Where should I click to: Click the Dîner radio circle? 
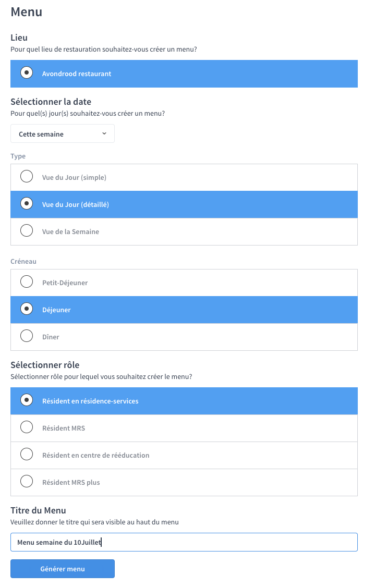pyautogui.click(x=27, y=336)
